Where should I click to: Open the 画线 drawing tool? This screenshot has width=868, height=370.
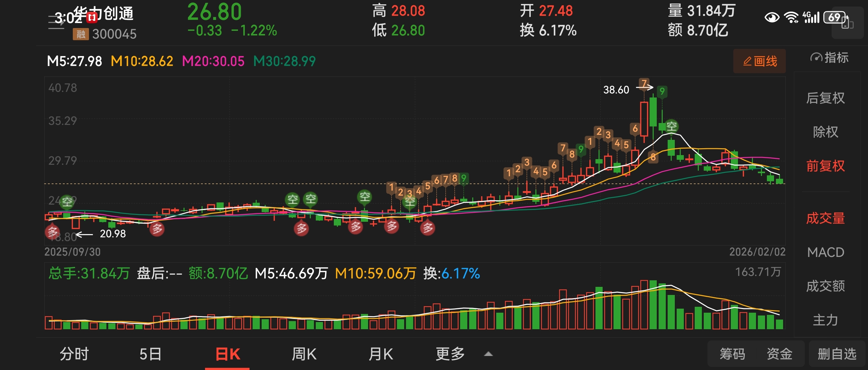759,61
